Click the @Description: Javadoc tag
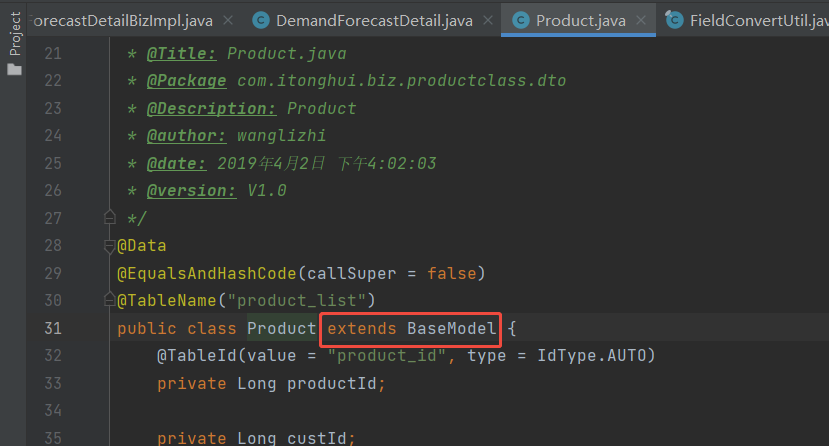The image size is (829, 446). [x=211, y=108]
